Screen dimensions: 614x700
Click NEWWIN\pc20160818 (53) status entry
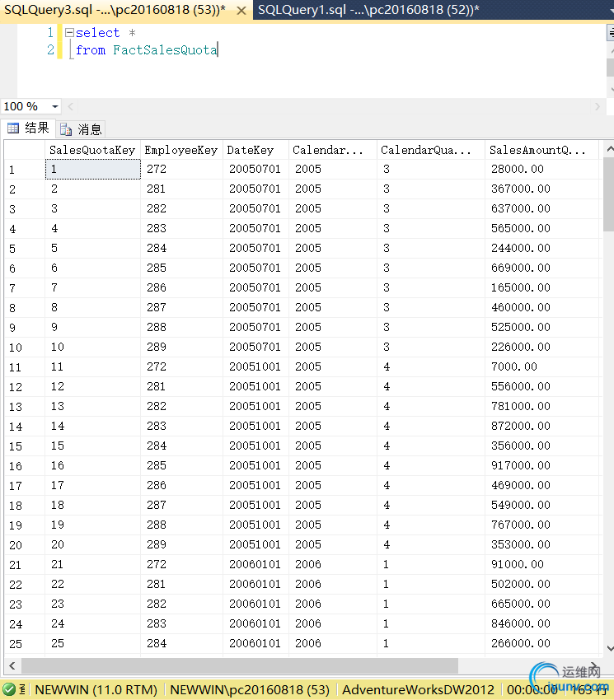click(250, 690)
